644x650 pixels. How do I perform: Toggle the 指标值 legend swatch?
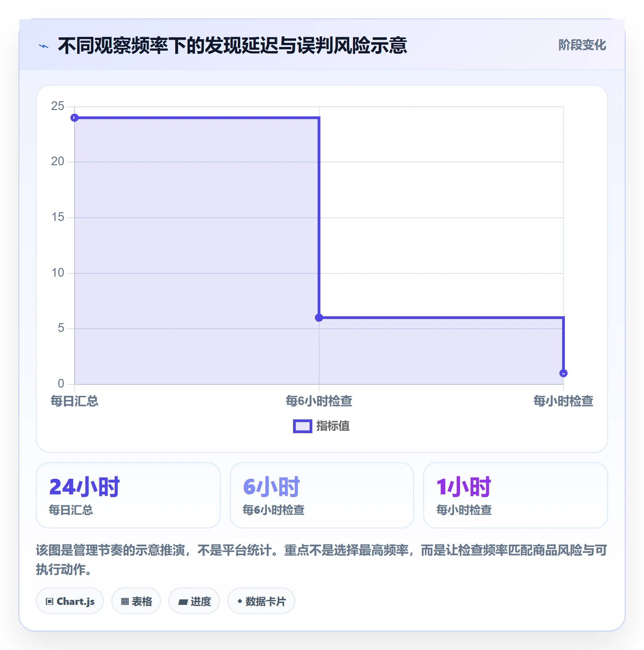[303, 426]
